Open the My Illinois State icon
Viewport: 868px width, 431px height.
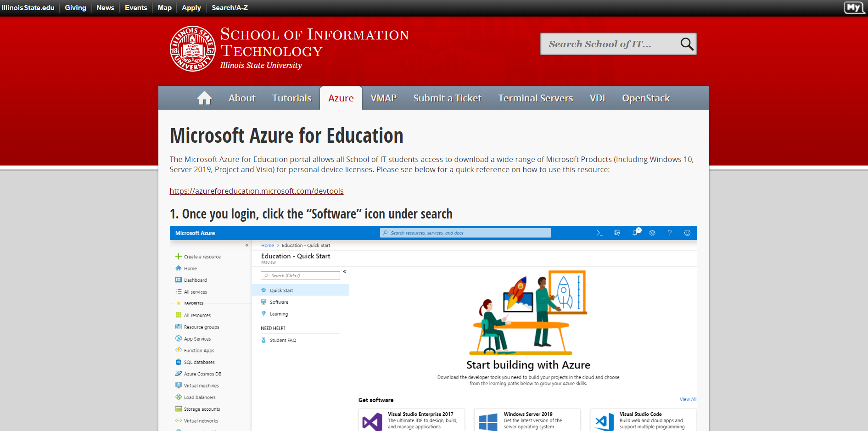854,7
